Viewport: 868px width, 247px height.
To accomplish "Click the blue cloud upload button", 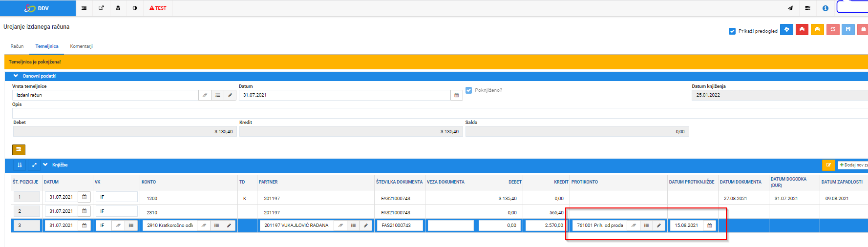I will click(x=786, y=30).
